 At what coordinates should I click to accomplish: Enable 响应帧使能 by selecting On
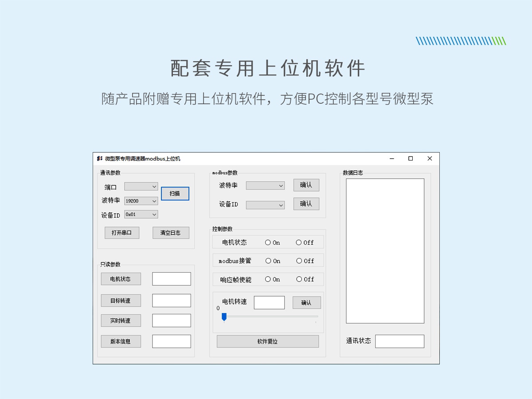coord(268,279)
